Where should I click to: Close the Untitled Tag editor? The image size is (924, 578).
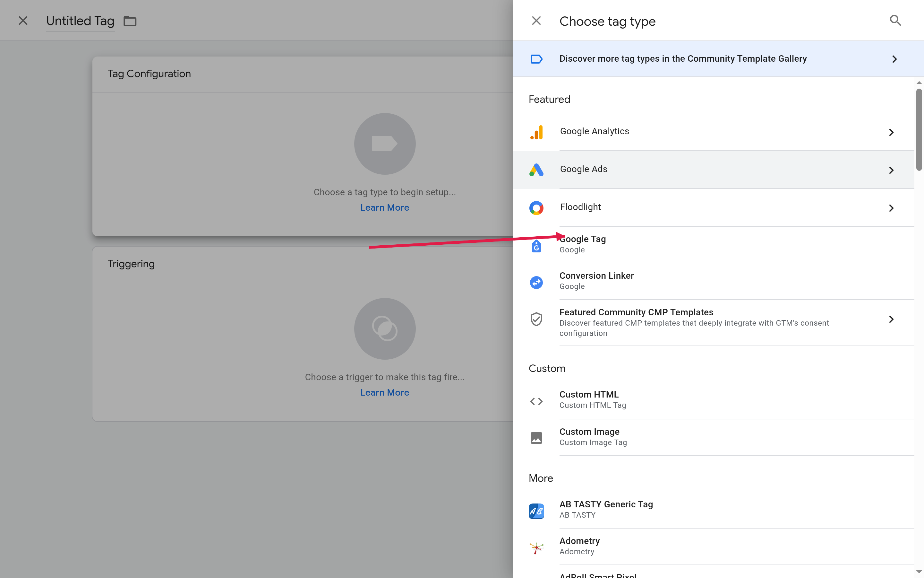point(23,21)
